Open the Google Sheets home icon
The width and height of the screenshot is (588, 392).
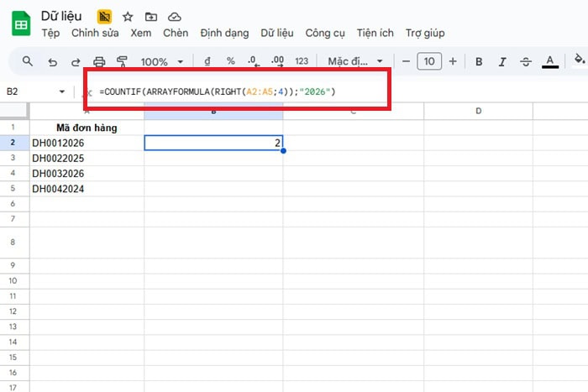point(21,24)
